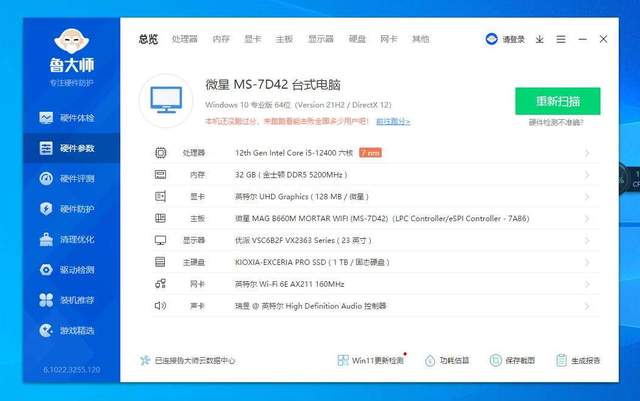Follow the 前往跑分 link
640x401 pixels.
393,122
